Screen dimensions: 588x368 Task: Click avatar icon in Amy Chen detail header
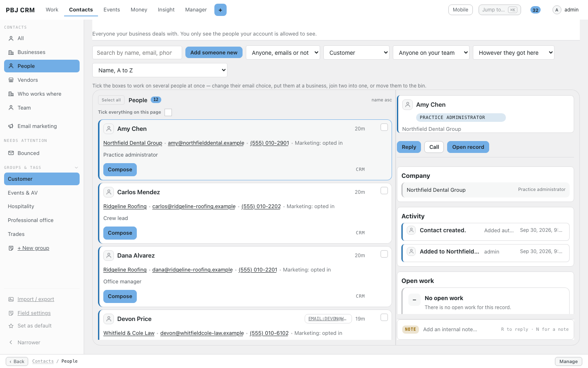tap(408, 105)
